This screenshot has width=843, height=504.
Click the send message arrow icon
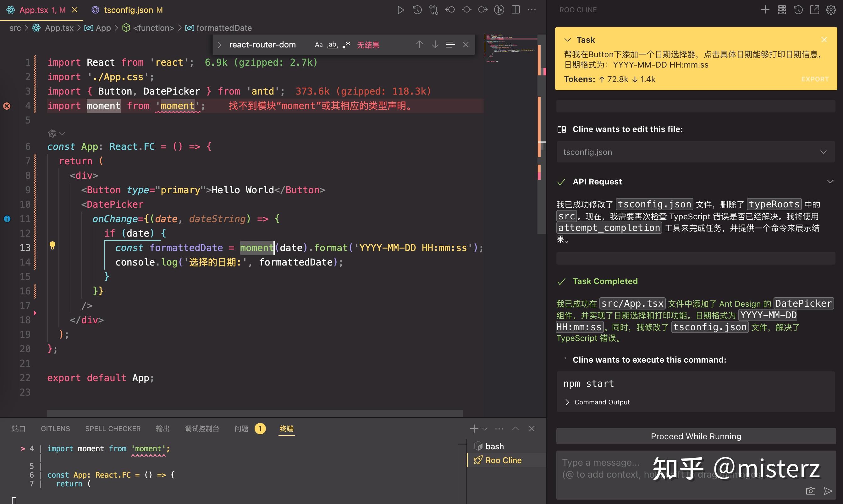pos(828,491)
